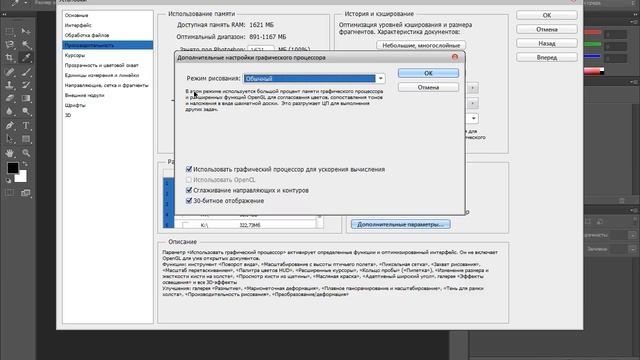The height and width of the screenshot is (360, 640).
Task: Check the K:\ scratch disk checkbox
Action: (x=185, y=225)
